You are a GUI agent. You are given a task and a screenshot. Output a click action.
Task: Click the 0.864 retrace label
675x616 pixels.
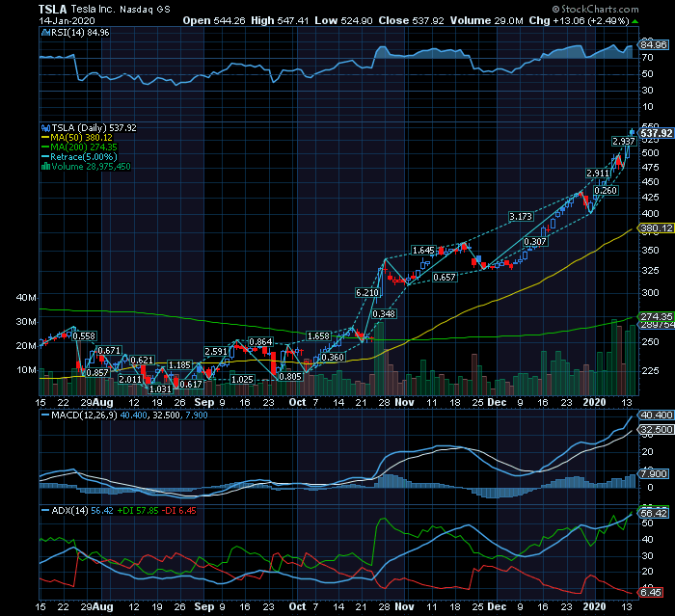click(261, 342)
